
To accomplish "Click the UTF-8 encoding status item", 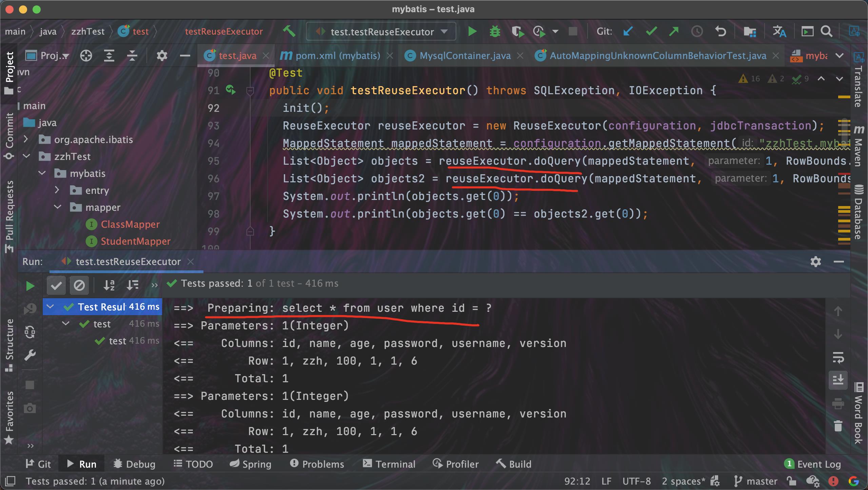I will (x=636, y=481).
